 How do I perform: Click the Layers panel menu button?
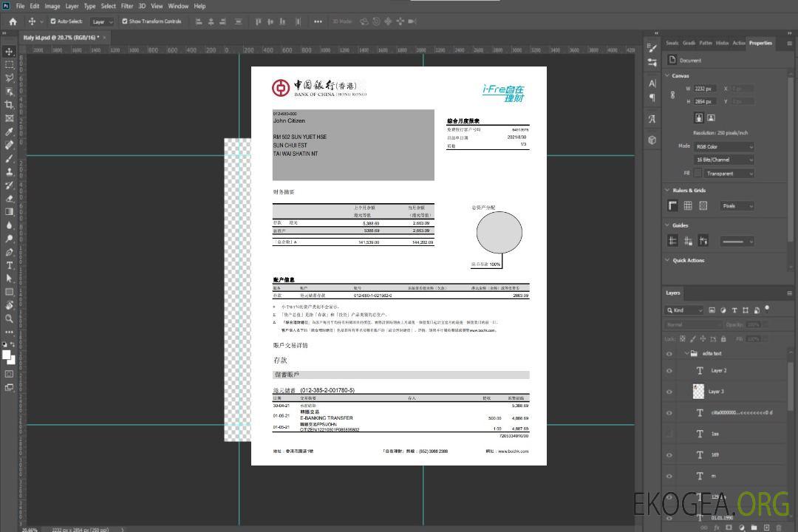point(789,293)
